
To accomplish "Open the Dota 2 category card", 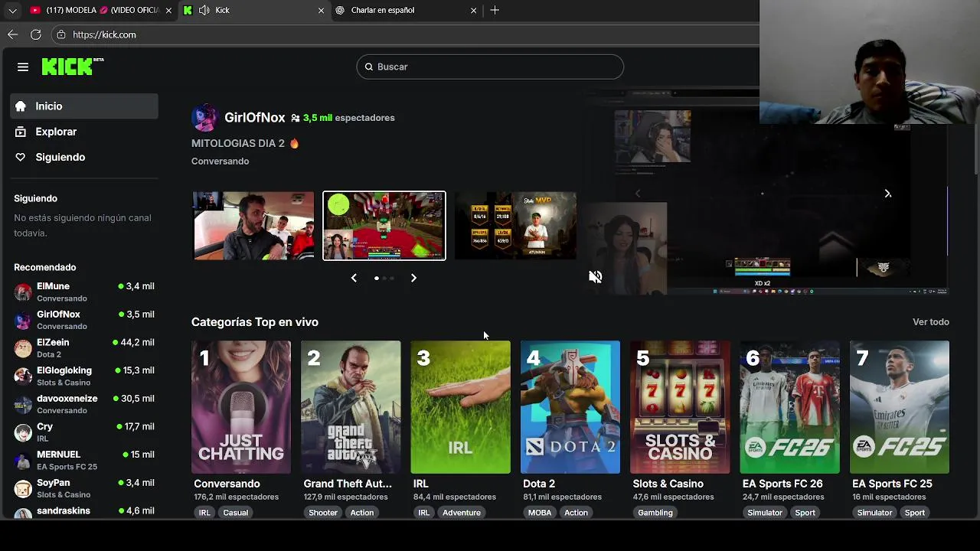I will [x=570, y=407].
